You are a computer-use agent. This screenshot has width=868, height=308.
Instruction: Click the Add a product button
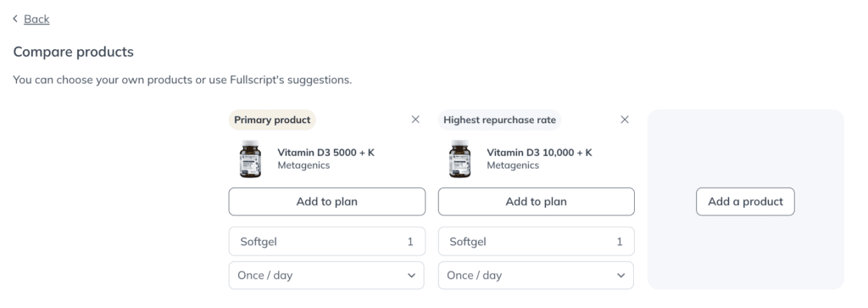(745, 202)
